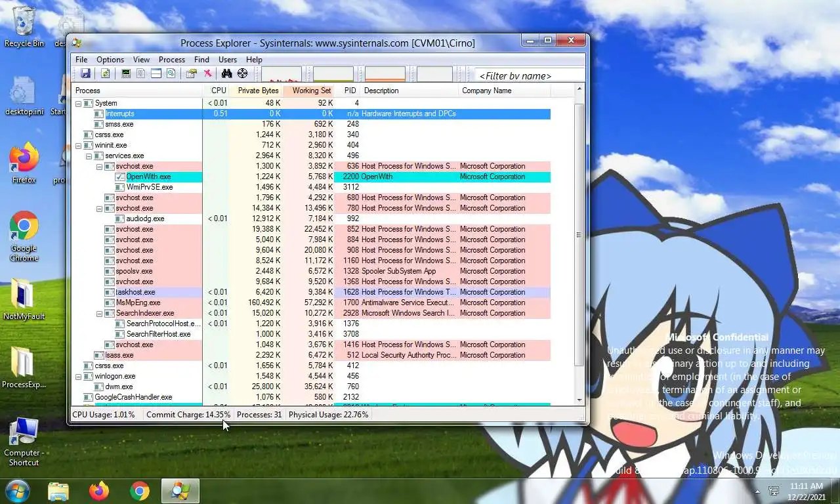The width and height of the screenshot is (840, 504).
Task: Select the taskhost.exe process
Action: click(311, 292)
